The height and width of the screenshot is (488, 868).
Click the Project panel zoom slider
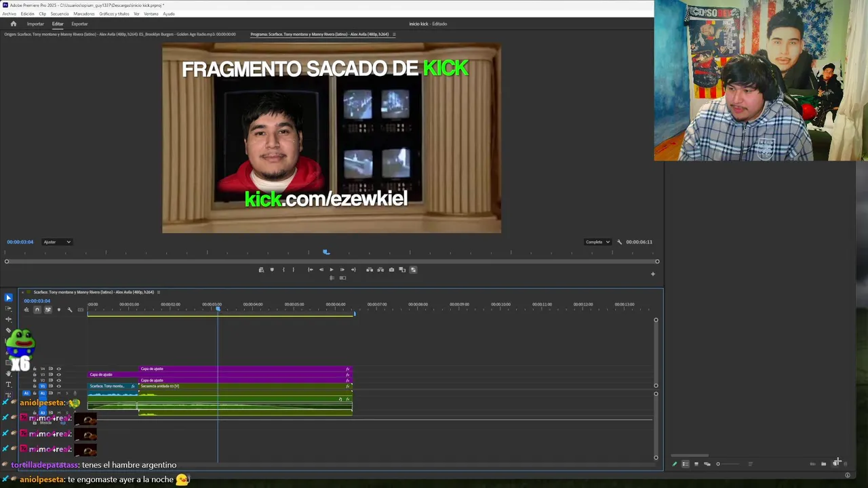click(x=728, y=464)
